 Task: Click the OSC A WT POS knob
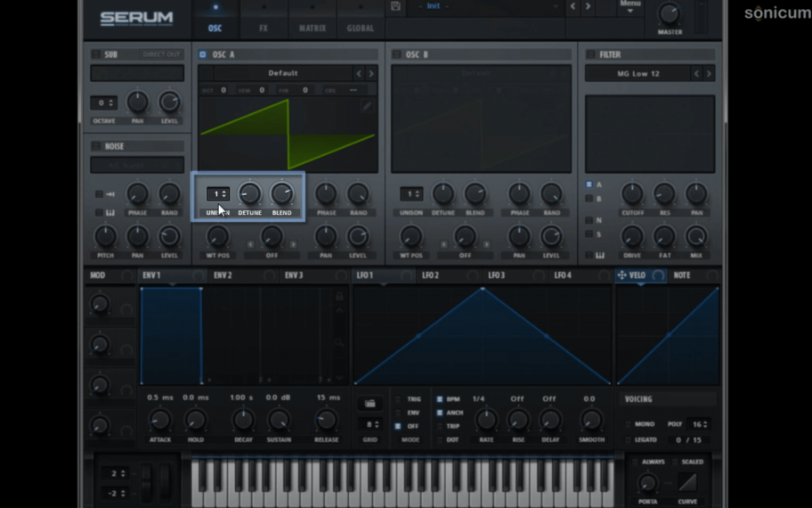tap(217, 237)
